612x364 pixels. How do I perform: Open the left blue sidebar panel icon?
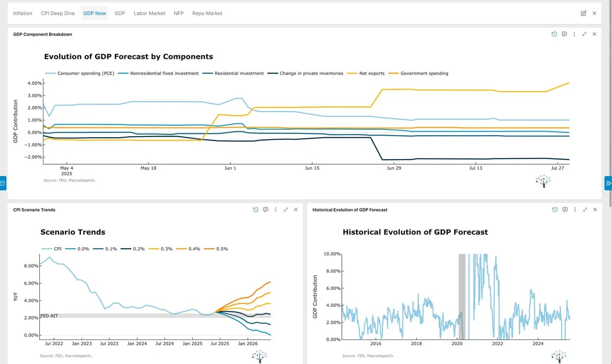tap(3, 183)
